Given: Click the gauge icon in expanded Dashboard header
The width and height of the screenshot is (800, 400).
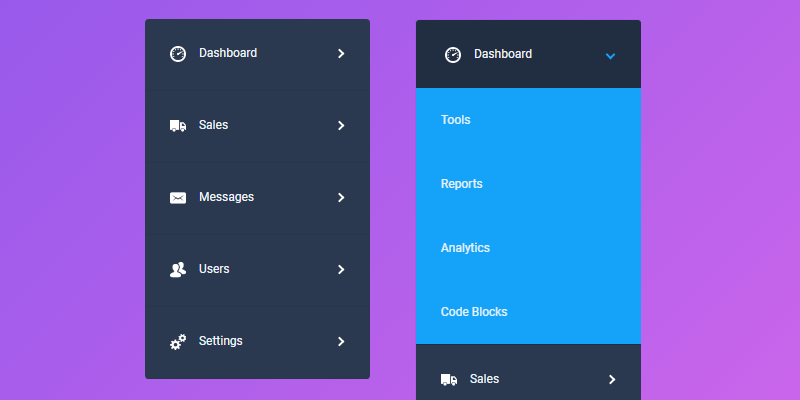Looking at the screenshot, I should coord(453,55).
